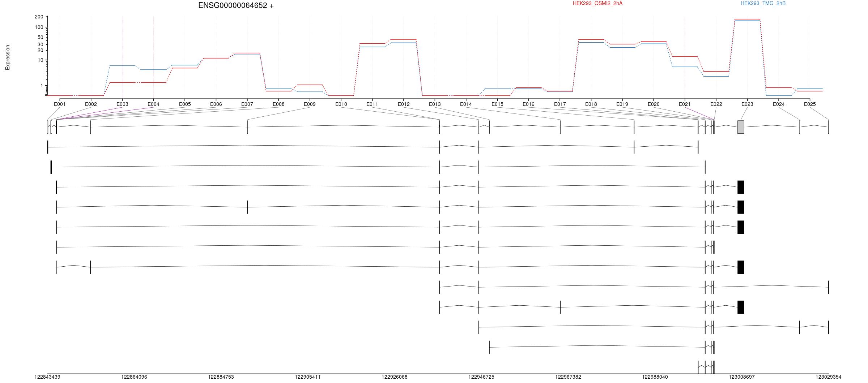This screenshot has width=868, height=383.
Task: Click genomic coordinate 122905411
Action: [308, 377]
